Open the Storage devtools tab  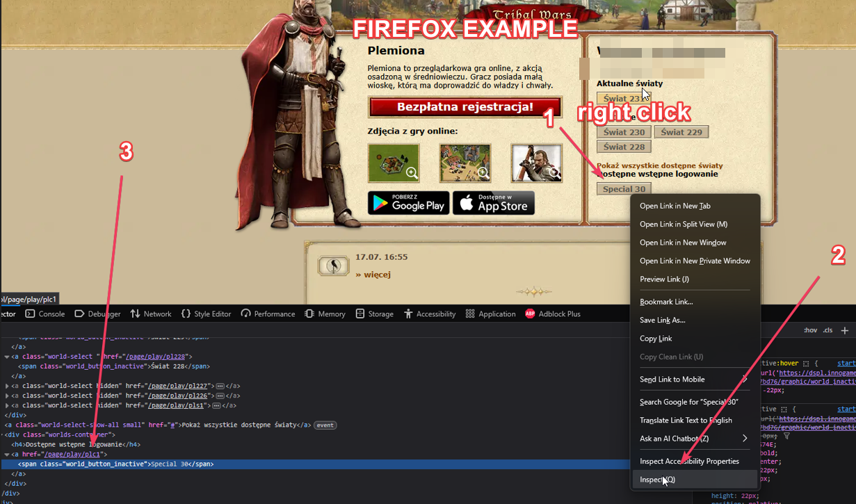[374, 314]
